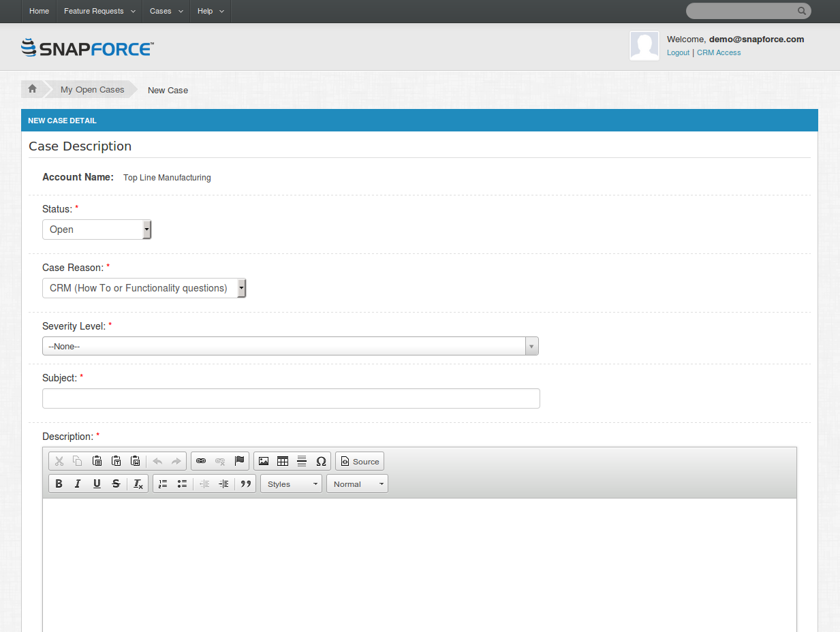Image resolution: width=840 pixels, height=632 pixels.
Task: Click the home icon in breadcrumb
Action: click(32, 89)
